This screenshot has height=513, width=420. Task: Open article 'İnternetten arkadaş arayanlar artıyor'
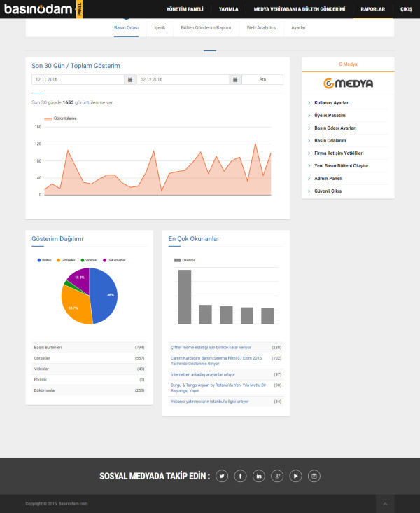[204, 374]
